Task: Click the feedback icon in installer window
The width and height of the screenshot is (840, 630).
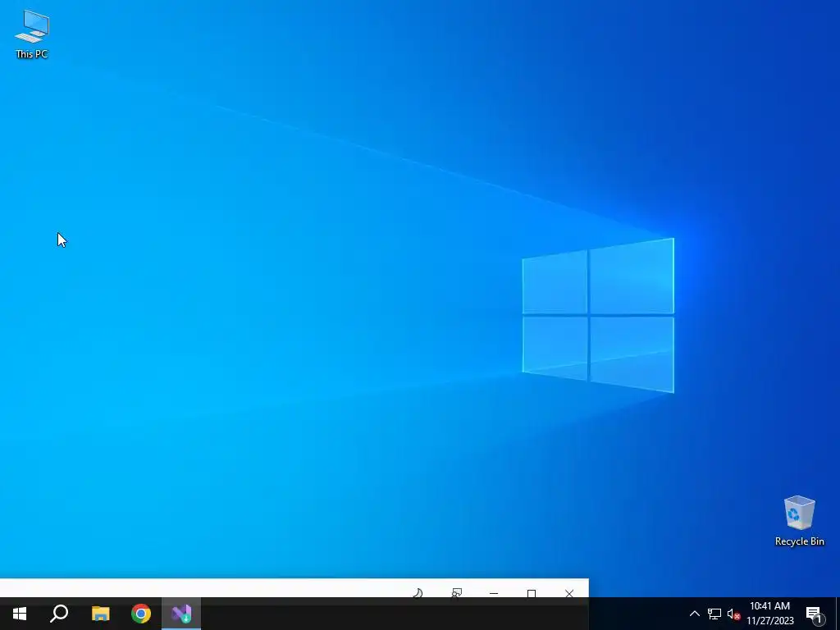Action: [456, 593]
